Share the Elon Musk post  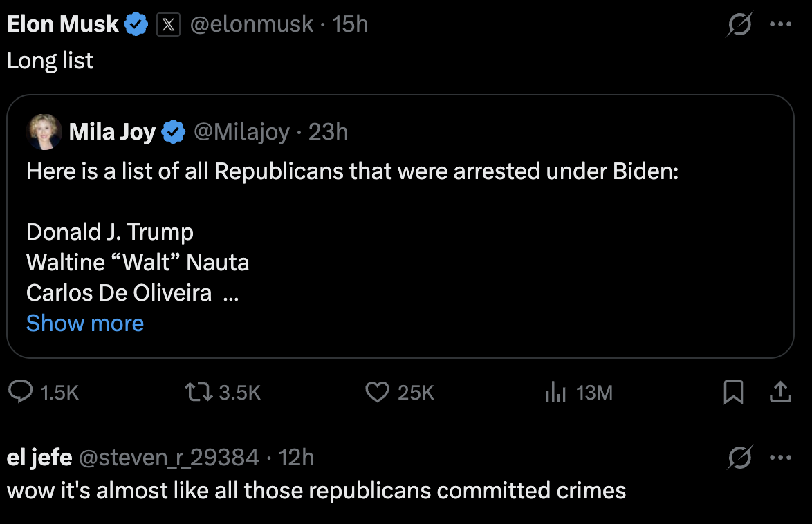(780, 393)
